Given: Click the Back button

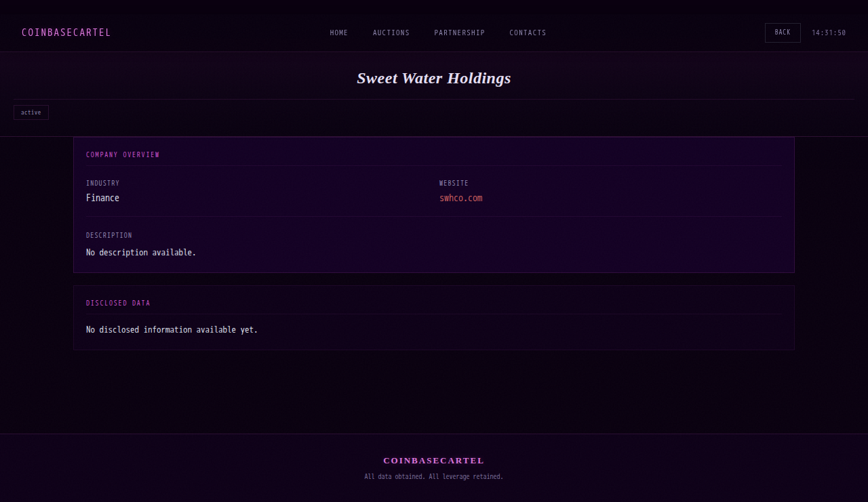Looking at the screenshot, I should [x=783, y=33].
